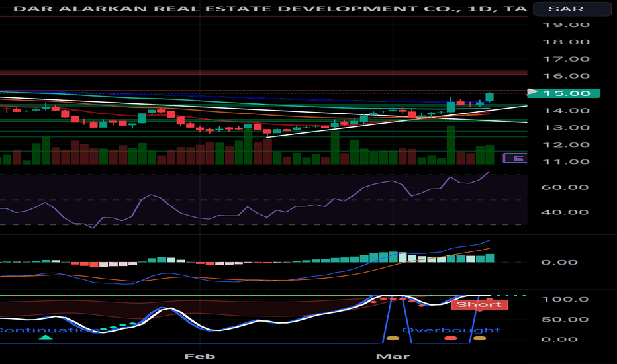The image size is (617, 364).
Task: Click the 14.00 price axis label
Action: click(x=566, y=110)
